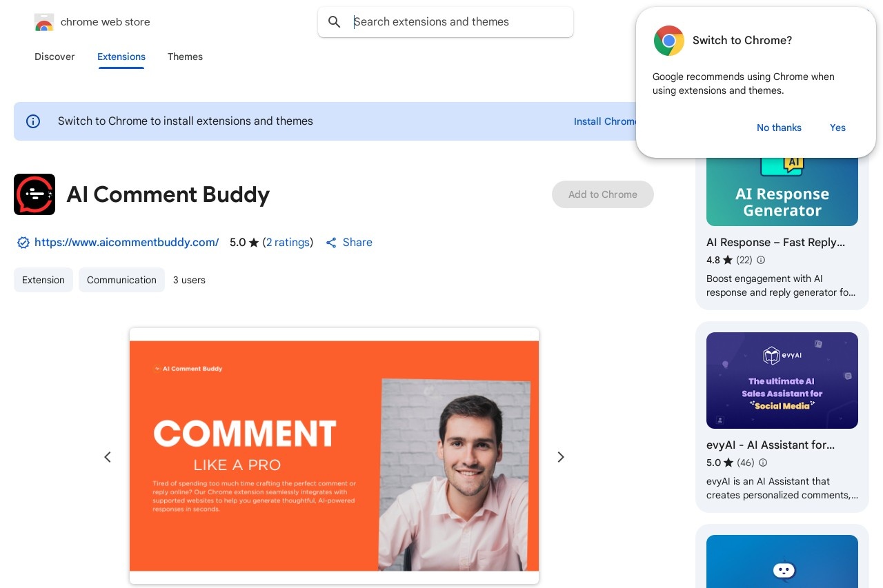
Task: Open the AI Response Generator thumbnail
Action: click(782, 192)
